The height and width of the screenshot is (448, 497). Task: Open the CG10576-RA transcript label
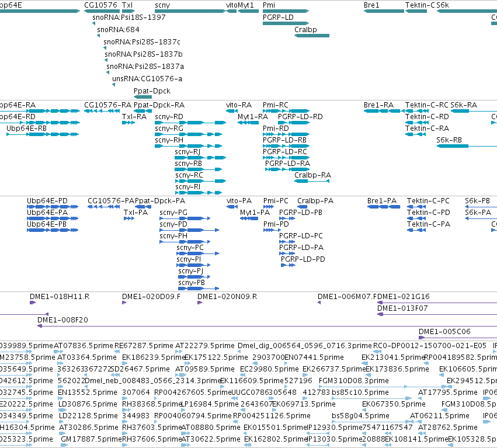pyautogui.click(x=108, y=105)
